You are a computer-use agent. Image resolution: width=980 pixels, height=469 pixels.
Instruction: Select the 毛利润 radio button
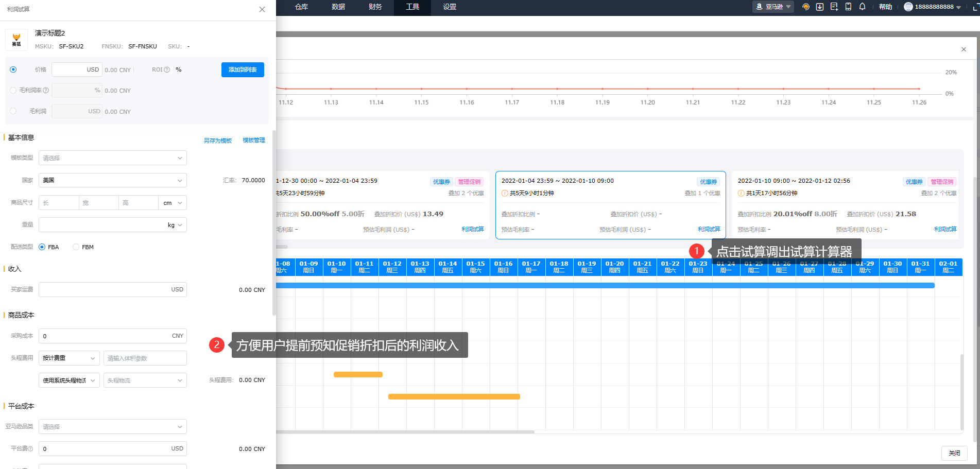tap(13, 111)
